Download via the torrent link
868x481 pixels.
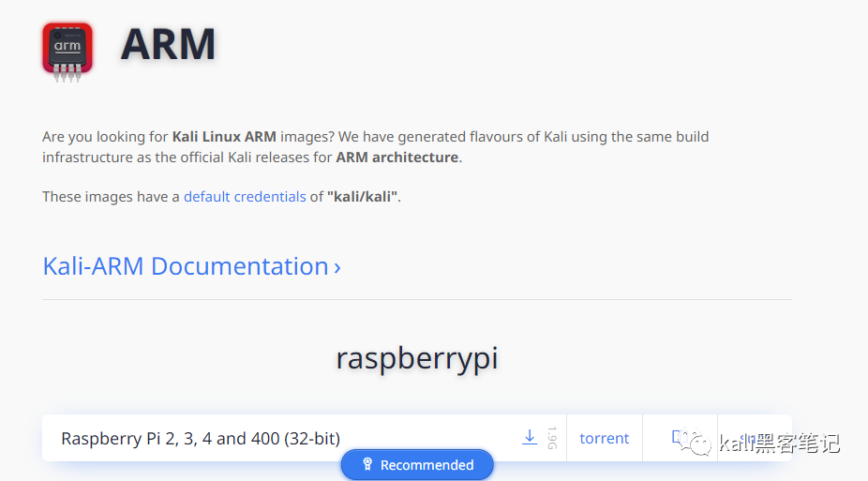[605, 438]
